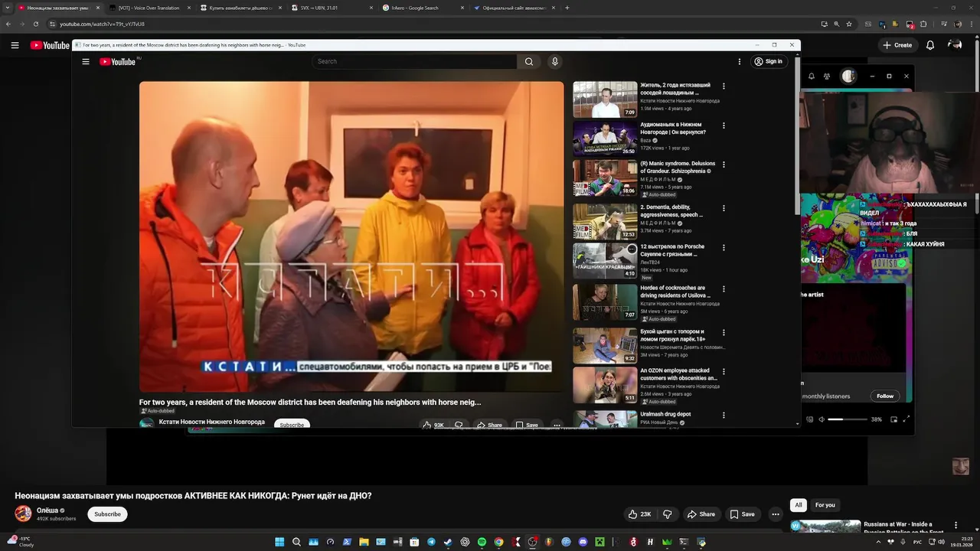Open the outer page YouTube guide hamburger menu

(x=15, y=45)
